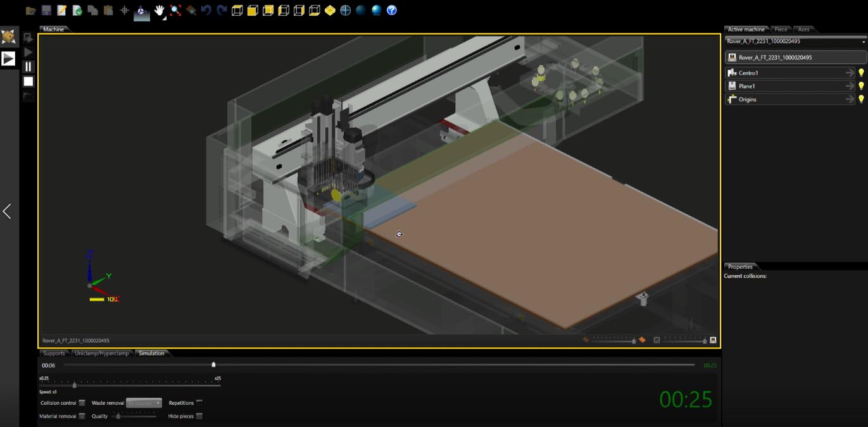Toggle the Collision control checkbox
868x427 pixels.
click(x=82, y=403)
